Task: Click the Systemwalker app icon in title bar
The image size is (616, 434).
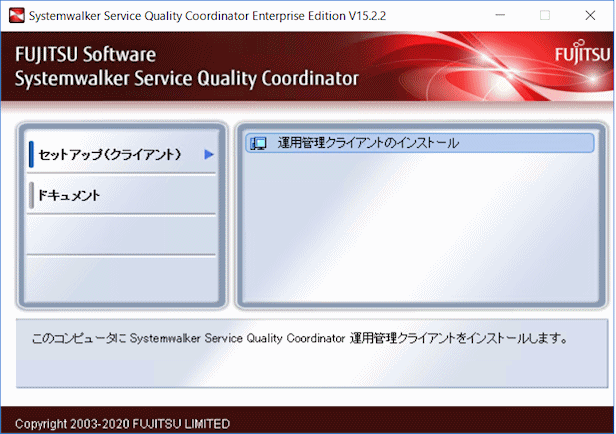Action: [16, 16]
